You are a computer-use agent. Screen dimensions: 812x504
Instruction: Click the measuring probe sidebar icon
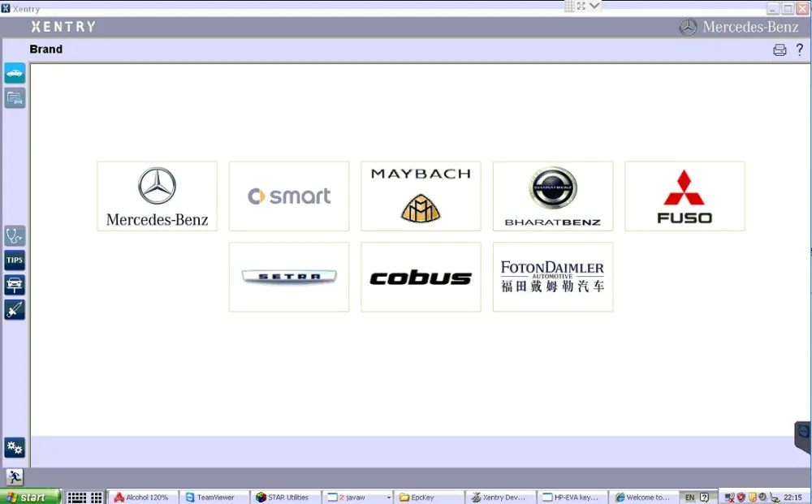pos(15,309)
